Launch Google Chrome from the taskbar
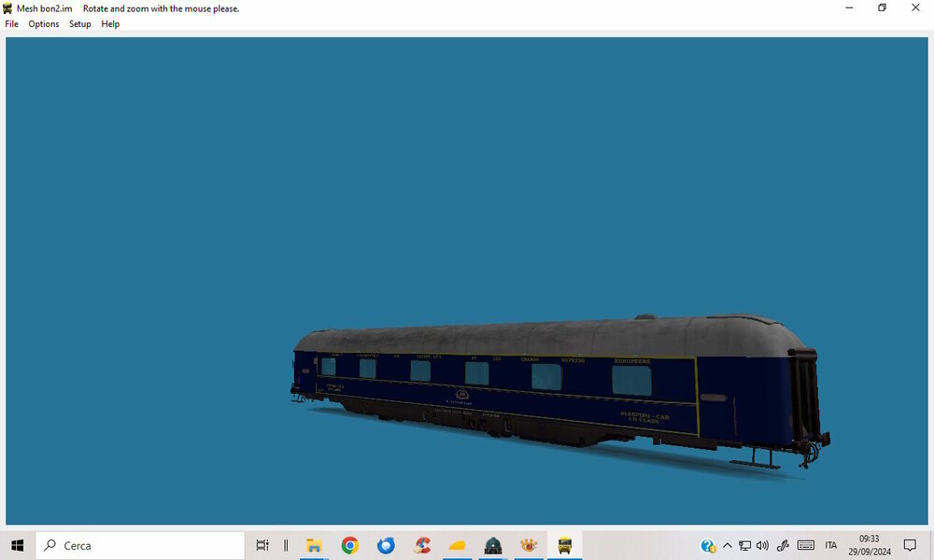This screenshot has height=560, width=934. (349, 545)
